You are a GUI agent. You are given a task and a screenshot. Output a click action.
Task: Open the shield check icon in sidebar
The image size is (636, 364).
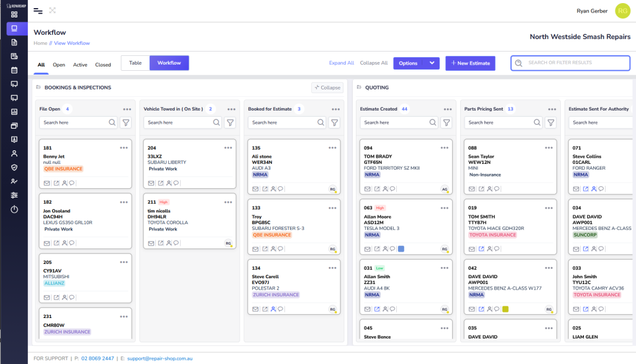pyautogui.click(x=14, y=167)
